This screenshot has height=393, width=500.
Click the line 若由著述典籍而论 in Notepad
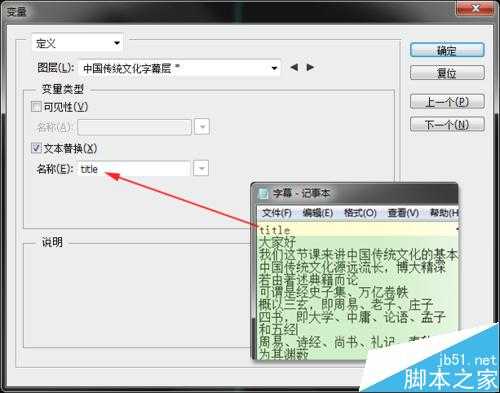pos(308,279)
